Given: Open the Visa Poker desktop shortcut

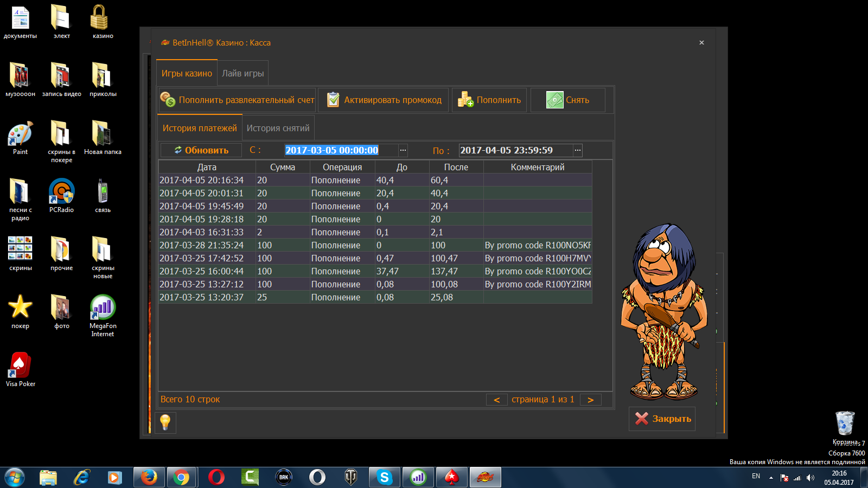Looking at the screenshot, I should click(20, 369).
